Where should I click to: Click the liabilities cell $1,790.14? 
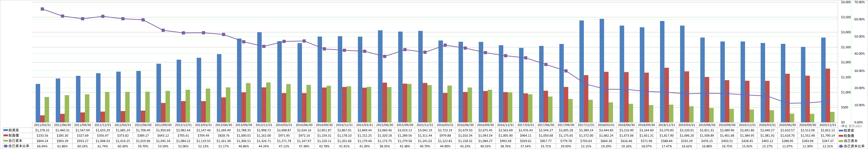tap(828, 136)
